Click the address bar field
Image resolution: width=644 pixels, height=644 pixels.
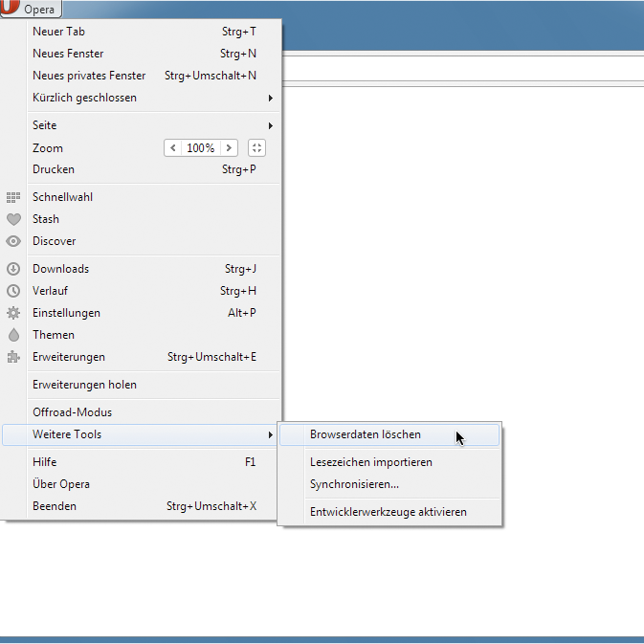pos(463,68)
